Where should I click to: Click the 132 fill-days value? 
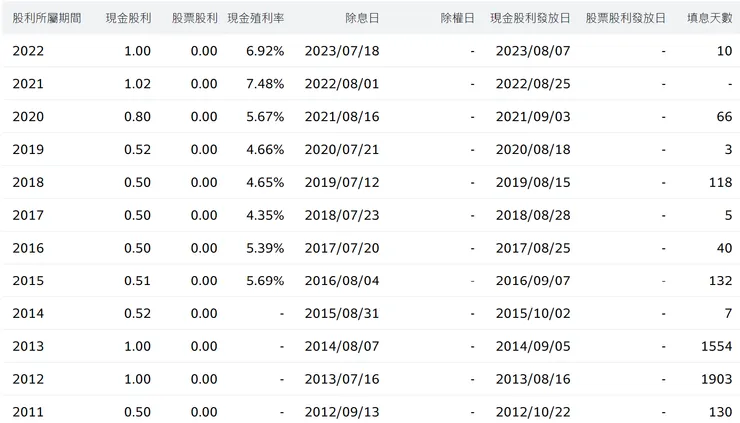(x=721, y=281)
